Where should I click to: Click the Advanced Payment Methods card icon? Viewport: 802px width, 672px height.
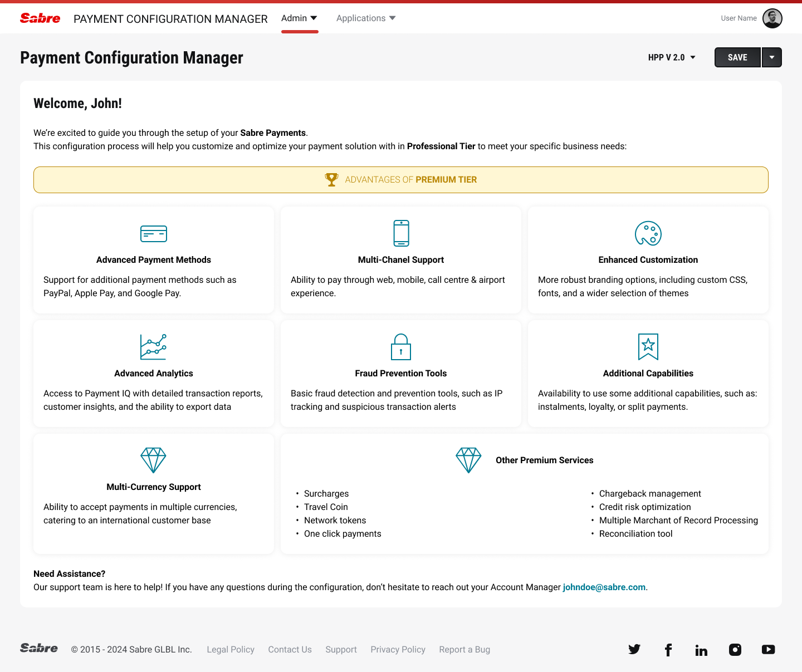(x=154, y=234)
